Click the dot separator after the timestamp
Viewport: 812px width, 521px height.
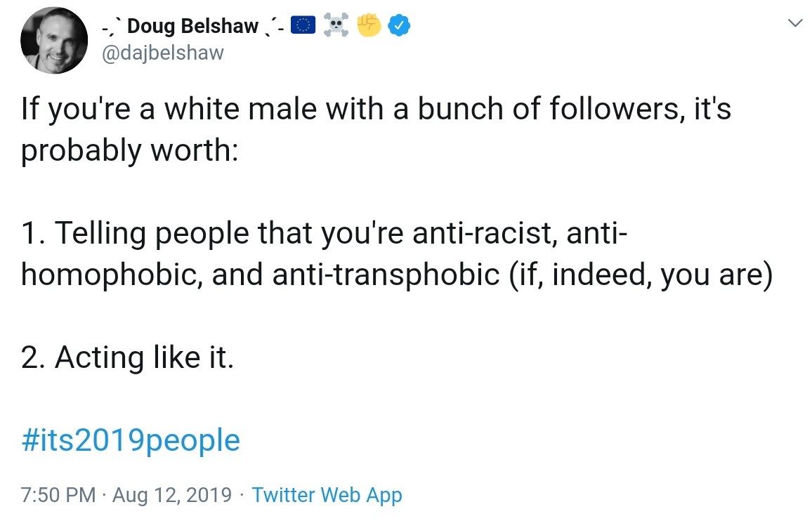[x=104, y=495]
